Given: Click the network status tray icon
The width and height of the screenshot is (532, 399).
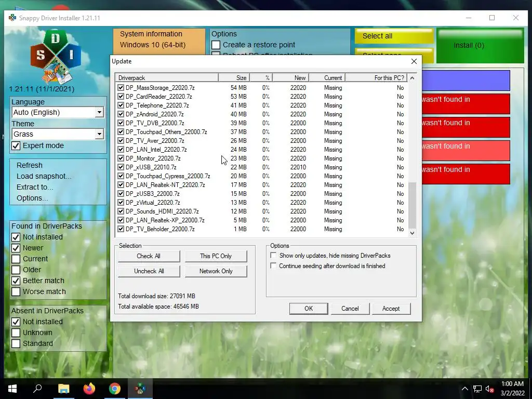Looking at the screenshot, I should click(x=477, y=389).
